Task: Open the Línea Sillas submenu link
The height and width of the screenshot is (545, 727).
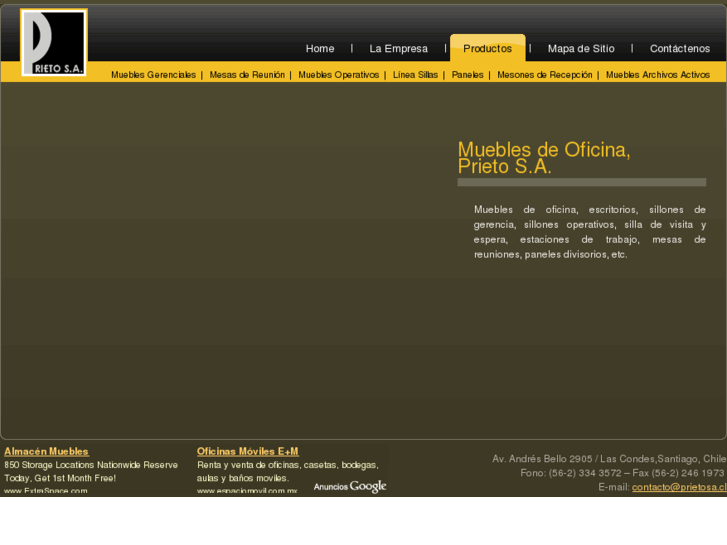Action: click(x=415, y=75)
